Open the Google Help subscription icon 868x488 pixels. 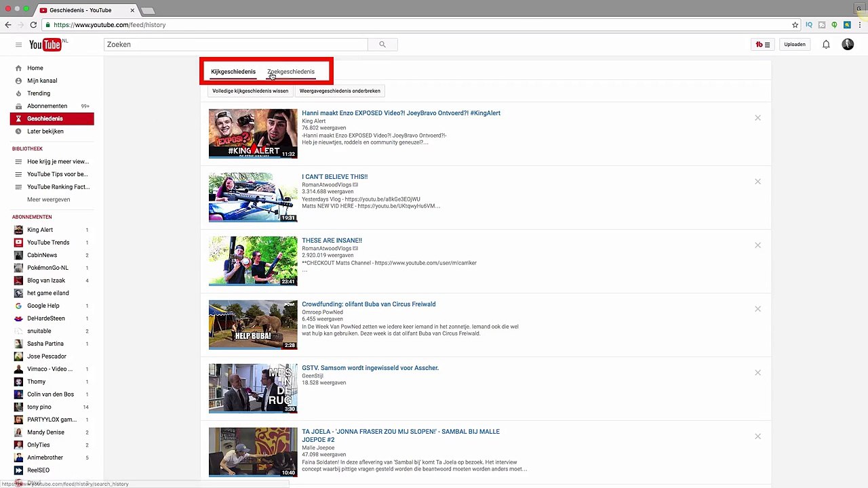[18, 306]
